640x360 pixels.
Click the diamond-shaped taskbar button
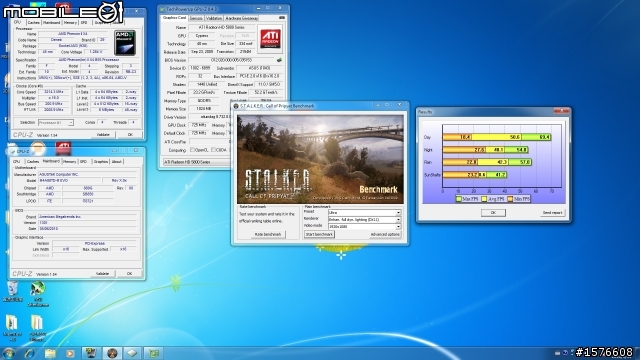132,353
